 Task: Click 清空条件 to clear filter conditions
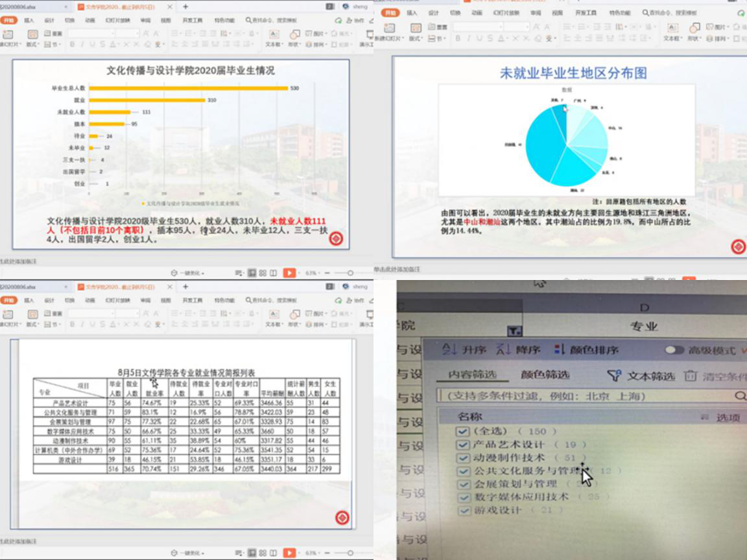[716, 376]
